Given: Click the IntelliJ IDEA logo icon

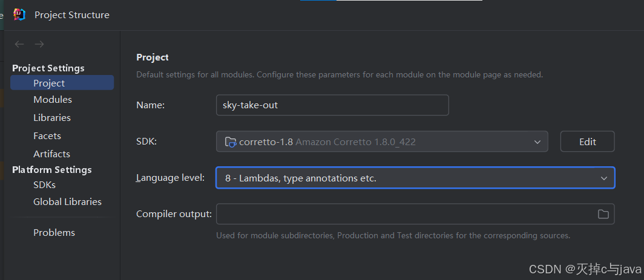Looking at the screenshot, I should [x=19, y=15].
